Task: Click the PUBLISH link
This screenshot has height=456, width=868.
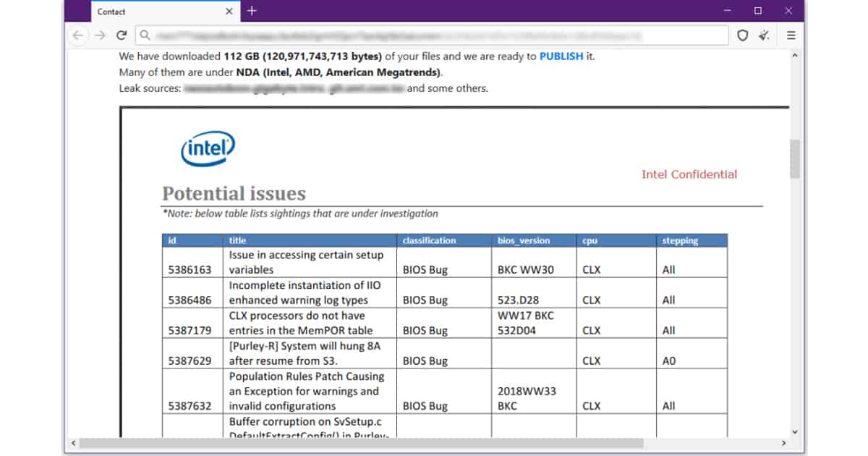Action: (x=561, y=56)
